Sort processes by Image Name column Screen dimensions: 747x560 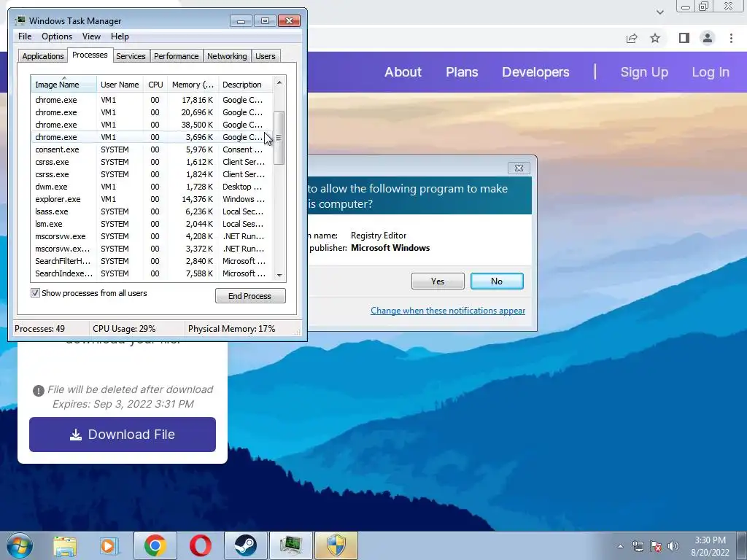(x=63, y=85)
